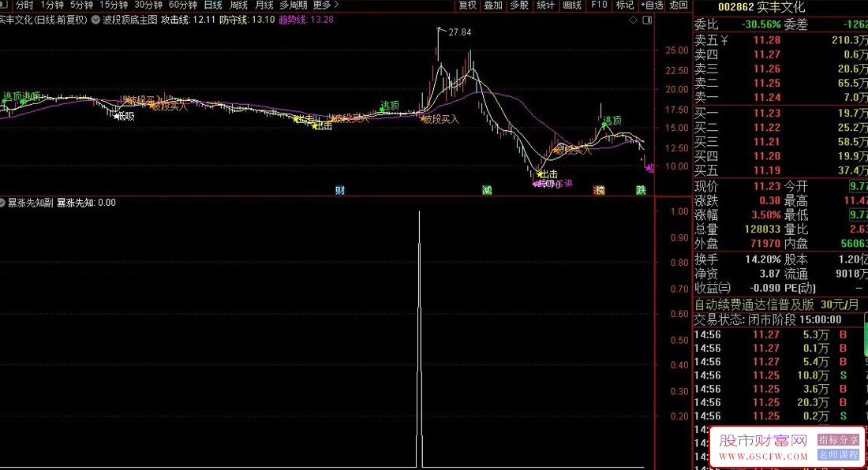Click the 标记 mark button
Viewport: 868px width, 470px height.
click(624, 5)
